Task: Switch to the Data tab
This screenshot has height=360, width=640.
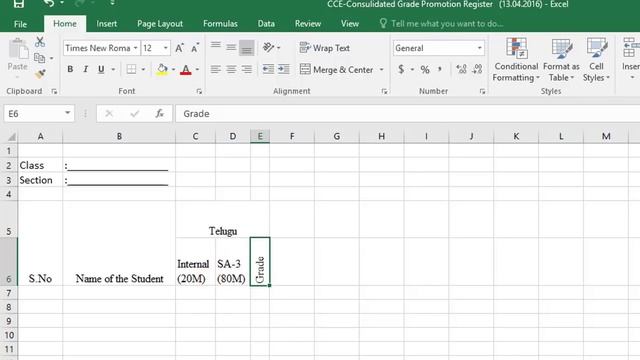Action: tap(266, 24)
